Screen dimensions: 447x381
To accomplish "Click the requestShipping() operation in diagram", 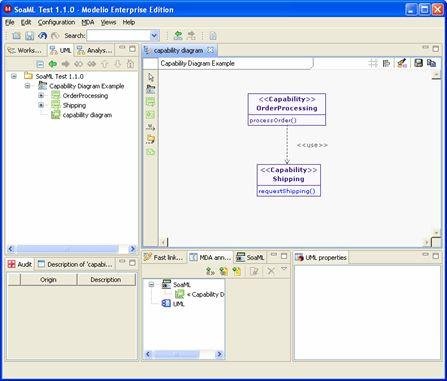I will click(287, 191).
